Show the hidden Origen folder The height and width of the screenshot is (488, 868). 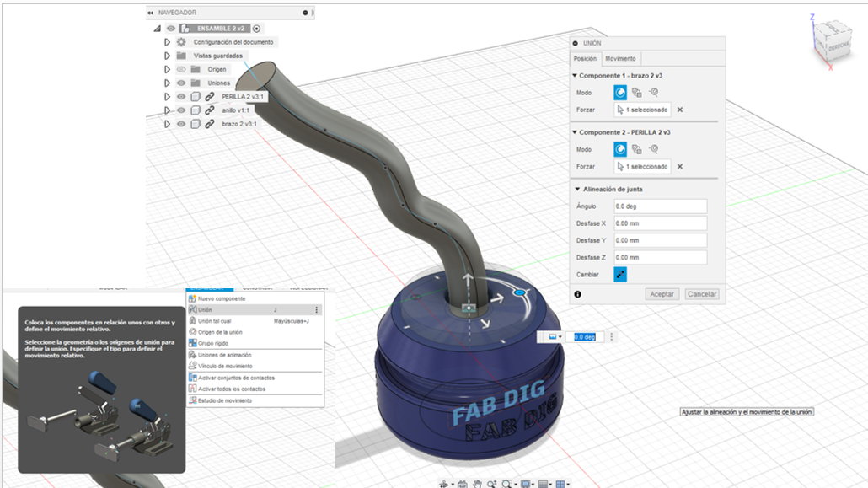pos(181,69)
